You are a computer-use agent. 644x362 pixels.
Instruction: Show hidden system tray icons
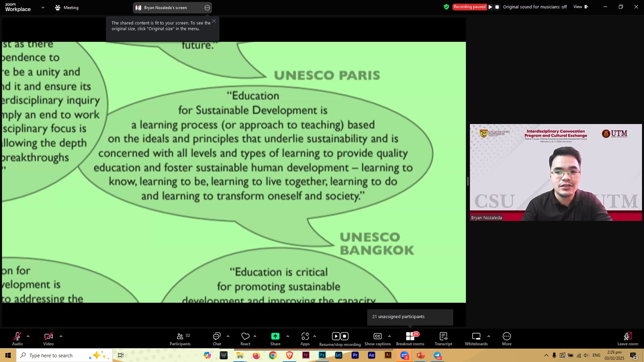point(546,355)
